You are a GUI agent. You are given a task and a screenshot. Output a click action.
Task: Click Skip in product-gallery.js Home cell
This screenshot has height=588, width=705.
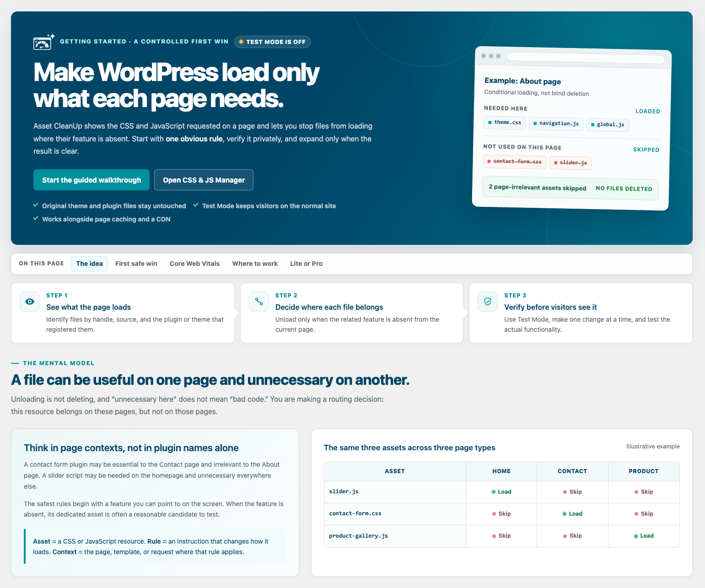501,536
